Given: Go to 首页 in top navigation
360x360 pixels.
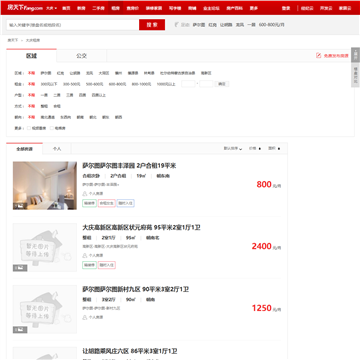Looking at the screenshot, I should [x=66, y=8].
